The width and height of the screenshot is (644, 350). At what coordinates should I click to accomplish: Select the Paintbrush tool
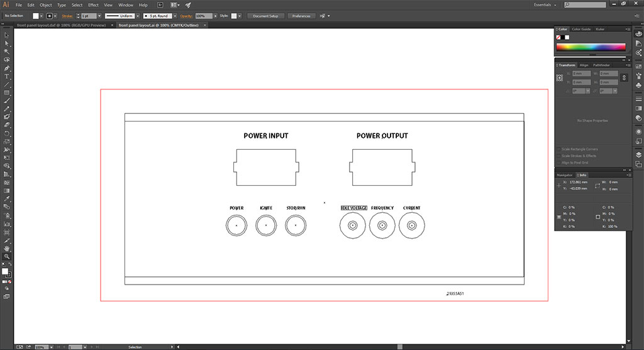click(6, 101)
